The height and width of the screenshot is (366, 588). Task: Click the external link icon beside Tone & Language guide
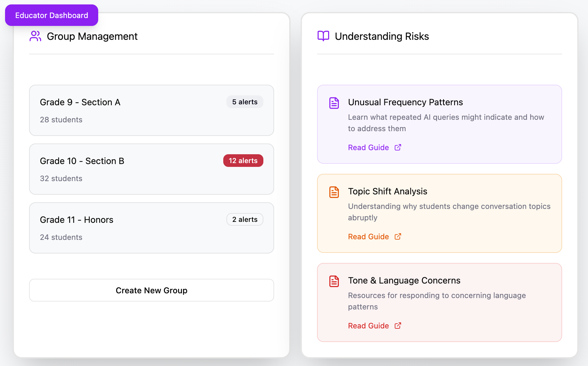pyautogui.click(x=397, y=326)
